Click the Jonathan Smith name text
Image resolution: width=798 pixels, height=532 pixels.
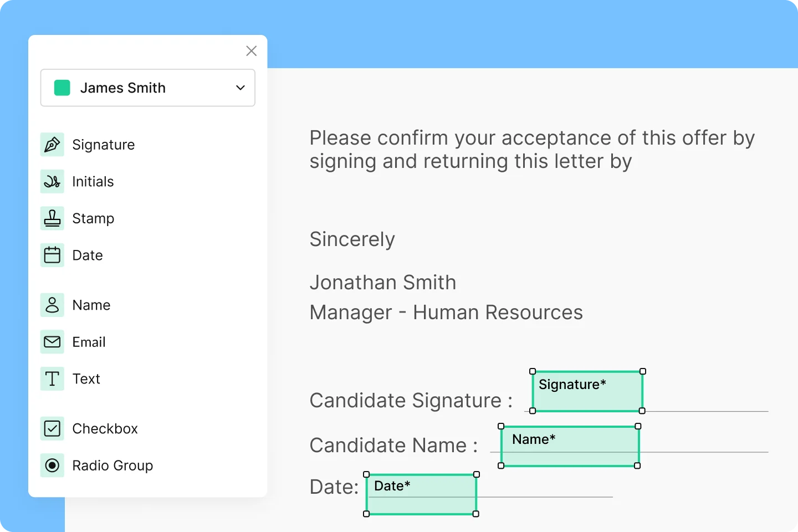tap(383, 282)
